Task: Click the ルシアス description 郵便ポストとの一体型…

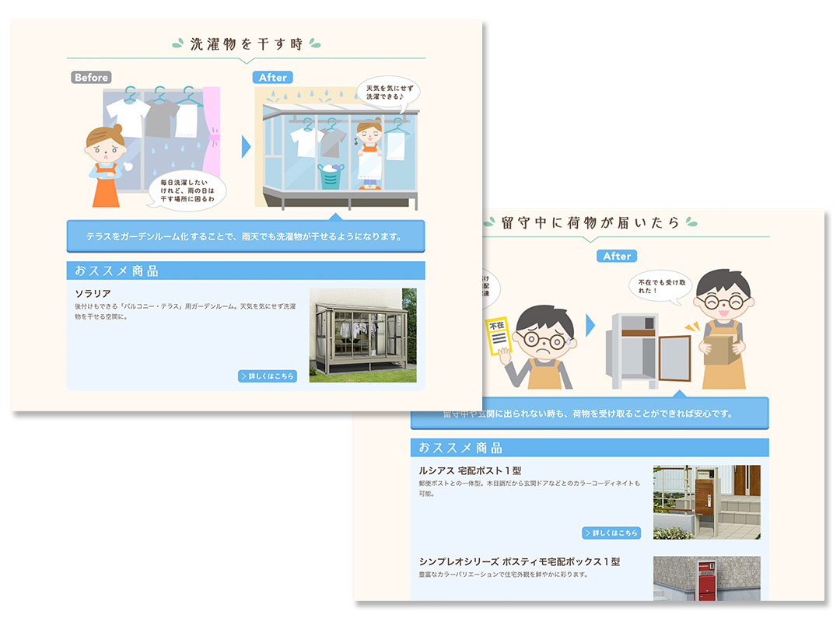Action: pos(530,488)
